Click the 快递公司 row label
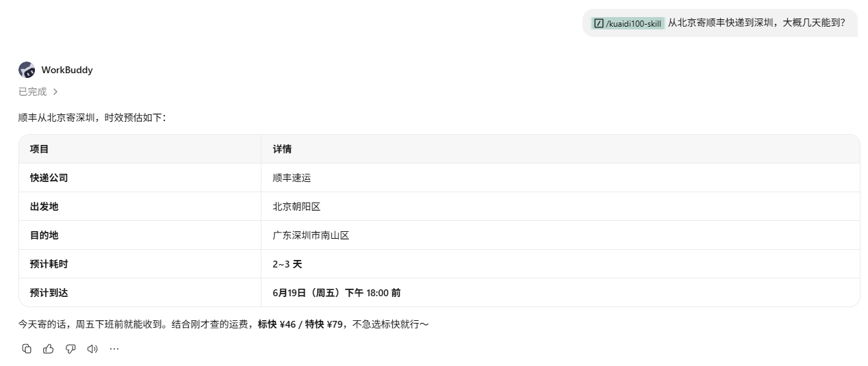This screenshot has height=366, width=868. [49, 178]
